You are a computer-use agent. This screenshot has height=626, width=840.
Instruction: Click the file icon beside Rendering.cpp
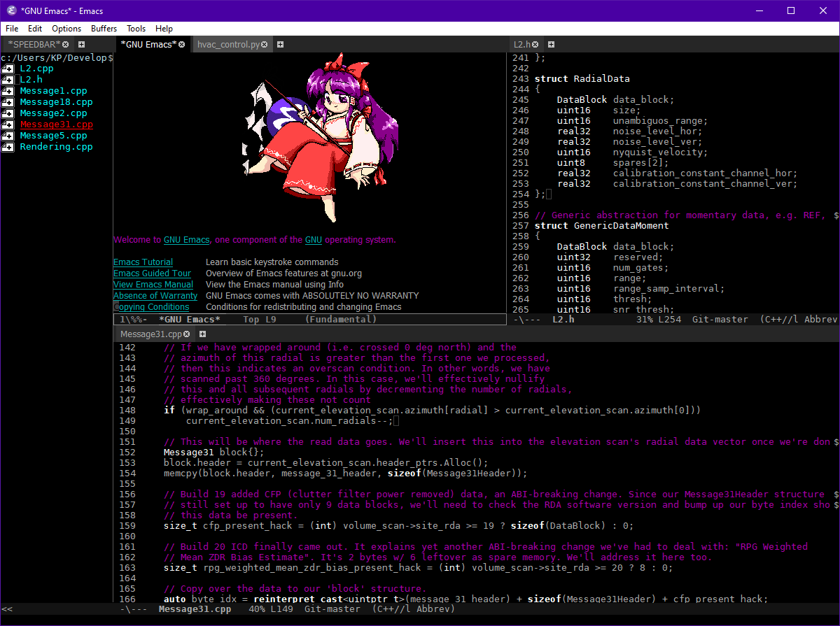point(8,146)
